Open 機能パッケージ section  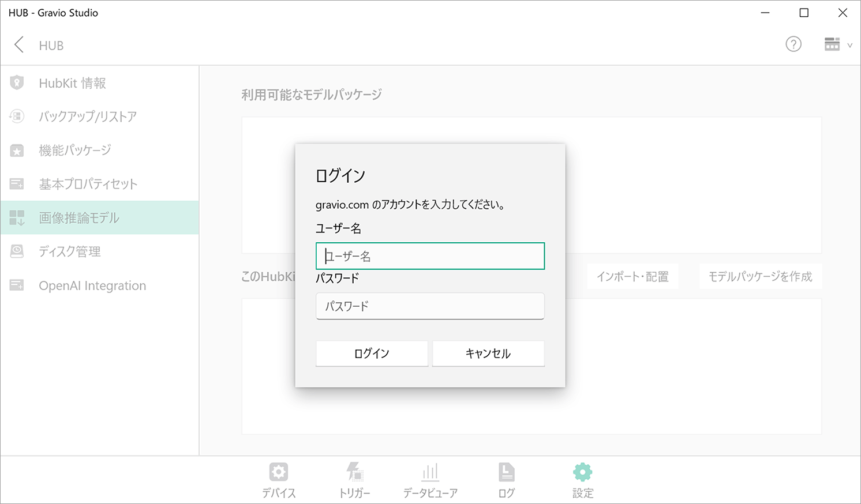[x=100, y=151]
